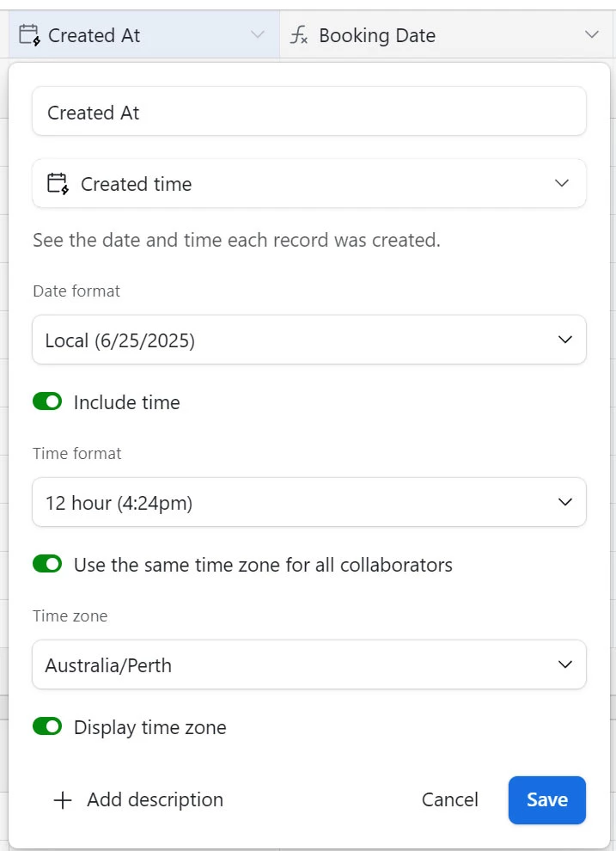The width and height of the screenshot is (616, 851).
Task: Click the field name input containing Created At
Action: pyautogui.click(x=309, y=111)
